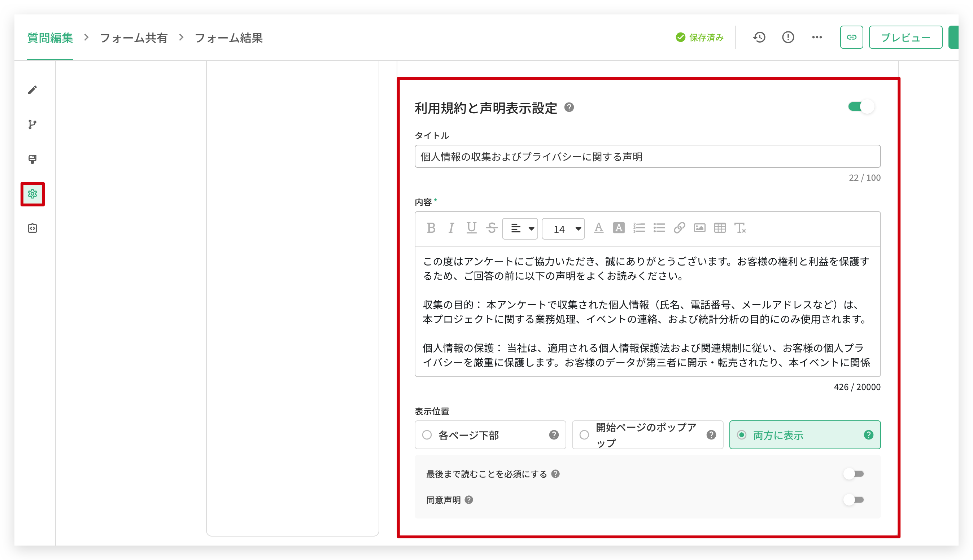Click help icon in 開始ページのポップアップ option

tap(711, 435)
